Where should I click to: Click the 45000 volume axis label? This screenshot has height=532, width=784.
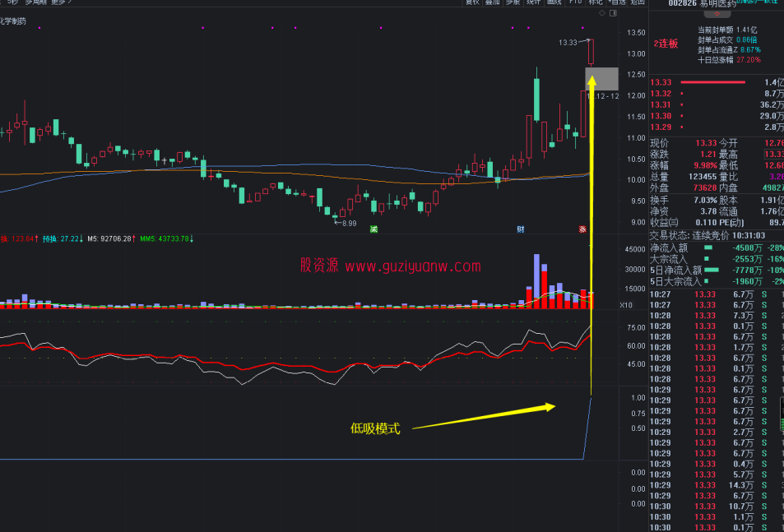635,249
